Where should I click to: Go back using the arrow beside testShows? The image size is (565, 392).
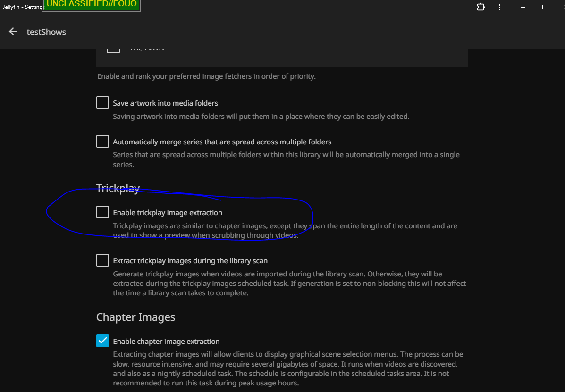(13, 32)
